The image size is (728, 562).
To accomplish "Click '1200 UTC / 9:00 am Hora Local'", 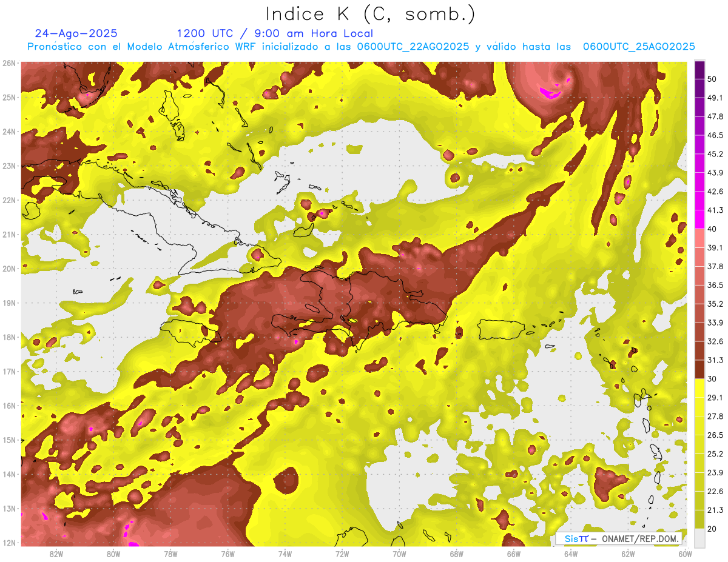I will (275, 33).
